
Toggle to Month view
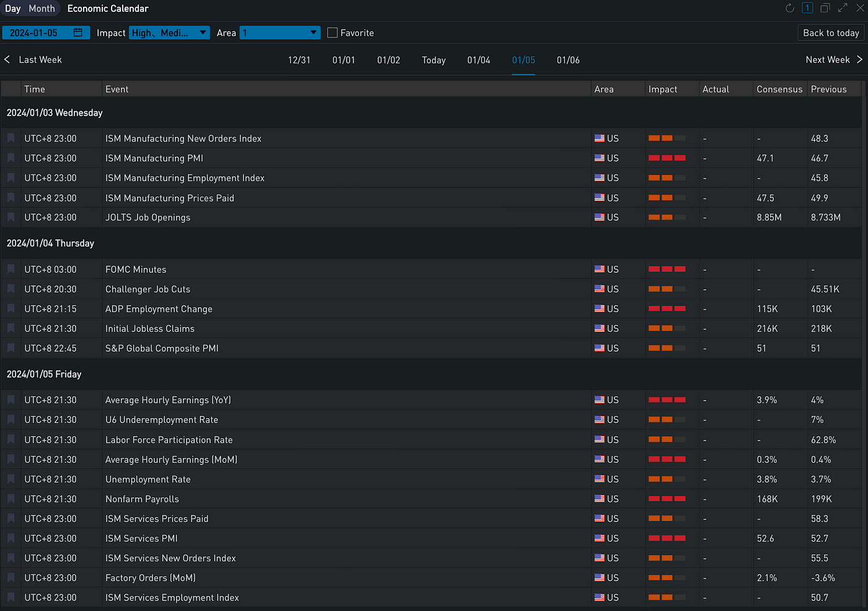pos(42,9)
